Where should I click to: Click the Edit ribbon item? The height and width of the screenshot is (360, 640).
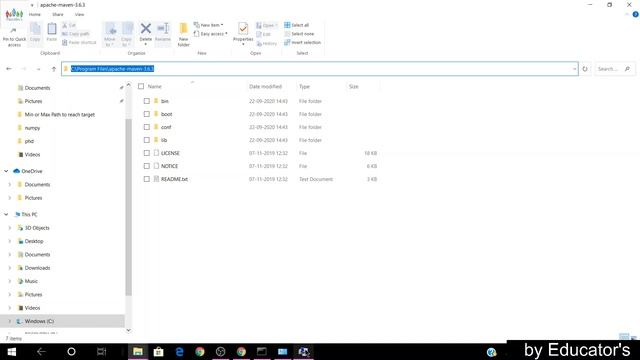tap(264, 34)
